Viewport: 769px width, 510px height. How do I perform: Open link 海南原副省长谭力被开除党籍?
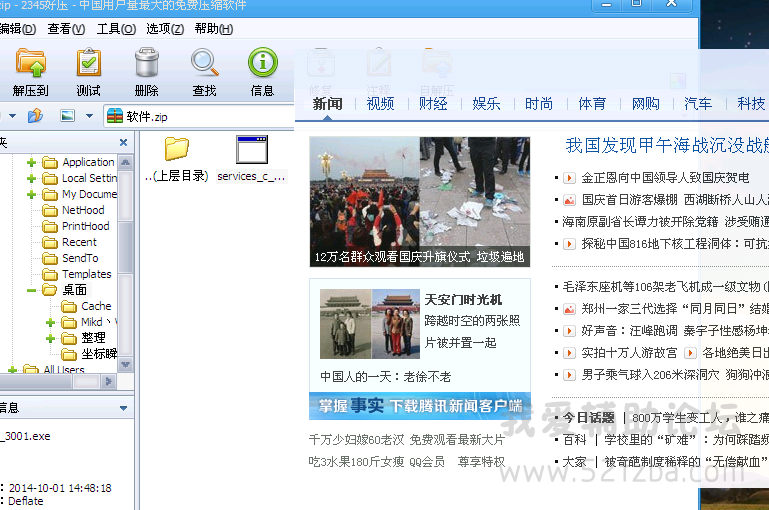point(640,222)
